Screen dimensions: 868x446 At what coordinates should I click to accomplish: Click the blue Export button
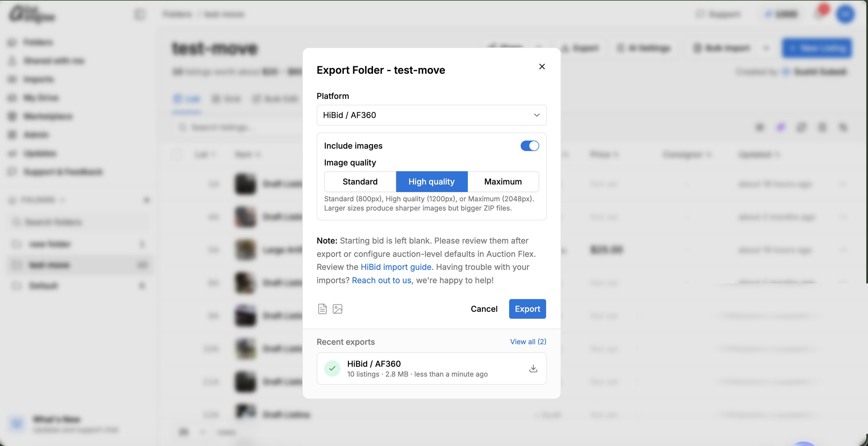(x=527, y=309)
